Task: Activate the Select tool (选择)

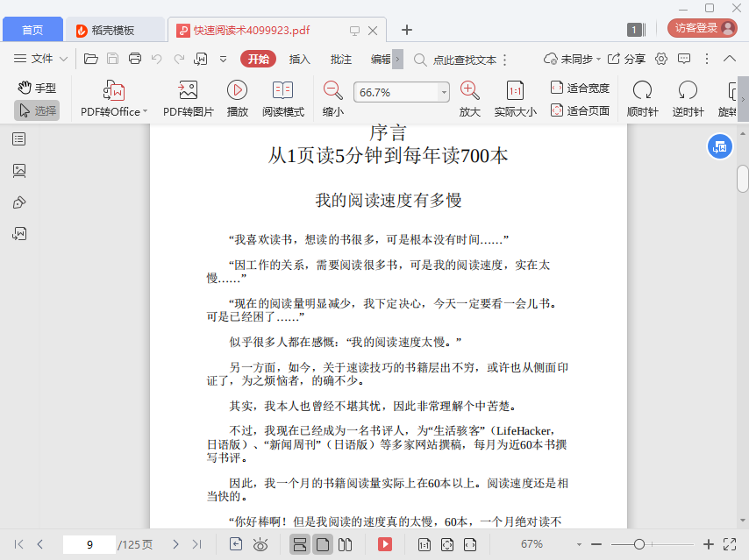Action: click(37, 110)
